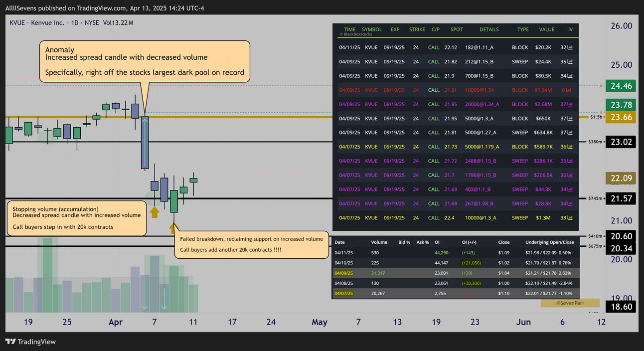Click the IV chart icon in the $2.68M row
The image size is (644, 351).
tap(570, 104)
